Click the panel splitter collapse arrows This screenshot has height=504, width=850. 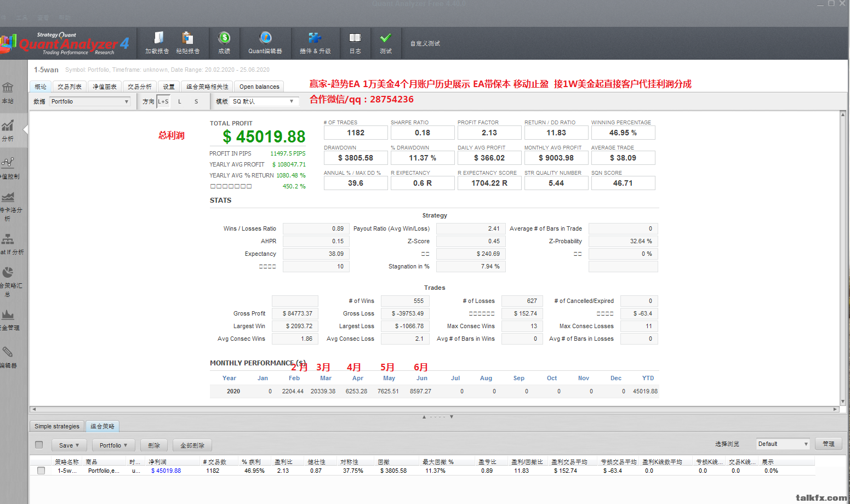(x=438, y=417)
